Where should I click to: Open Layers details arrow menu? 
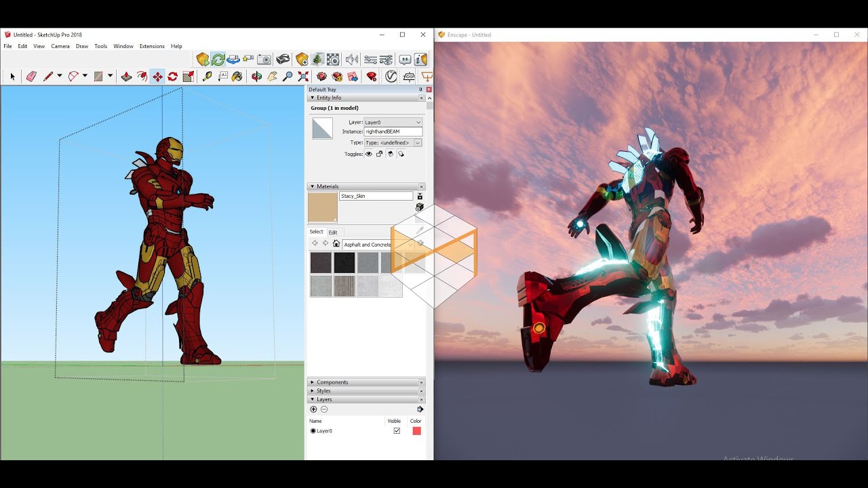point(420,409)
